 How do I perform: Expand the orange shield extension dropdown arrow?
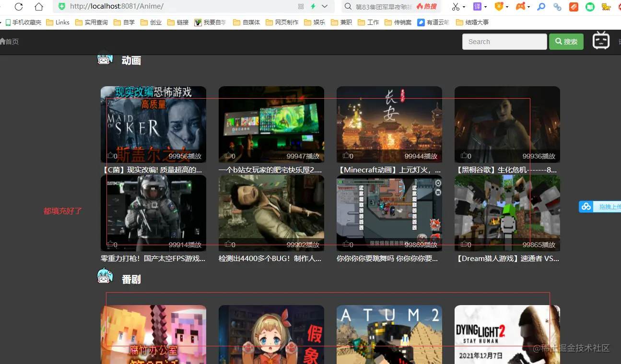507,7
